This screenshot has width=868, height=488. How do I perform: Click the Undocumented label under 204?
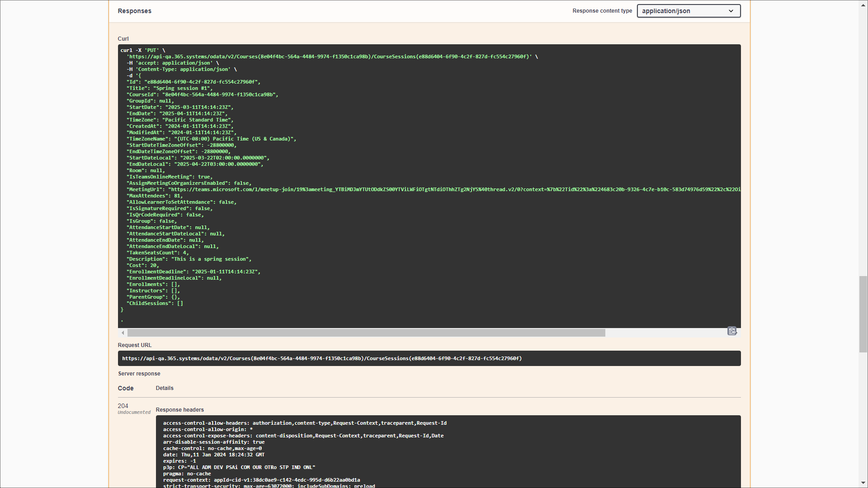coord(134,413)
